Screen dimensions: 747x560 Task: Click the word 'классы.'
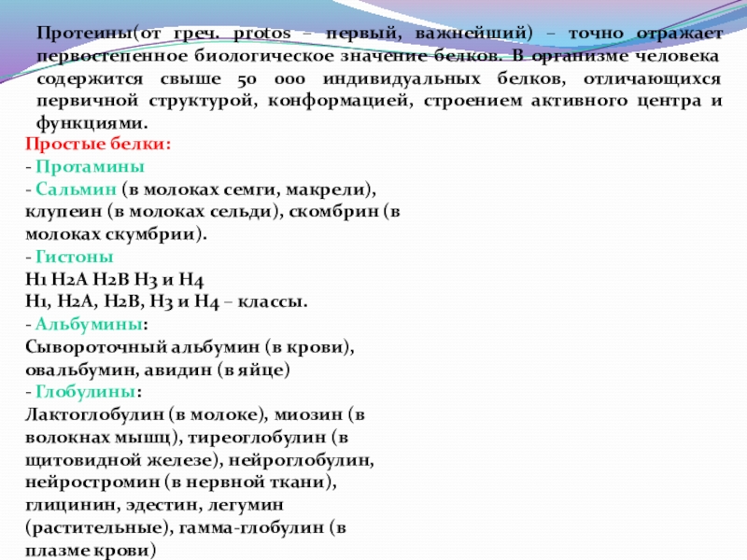273,301
